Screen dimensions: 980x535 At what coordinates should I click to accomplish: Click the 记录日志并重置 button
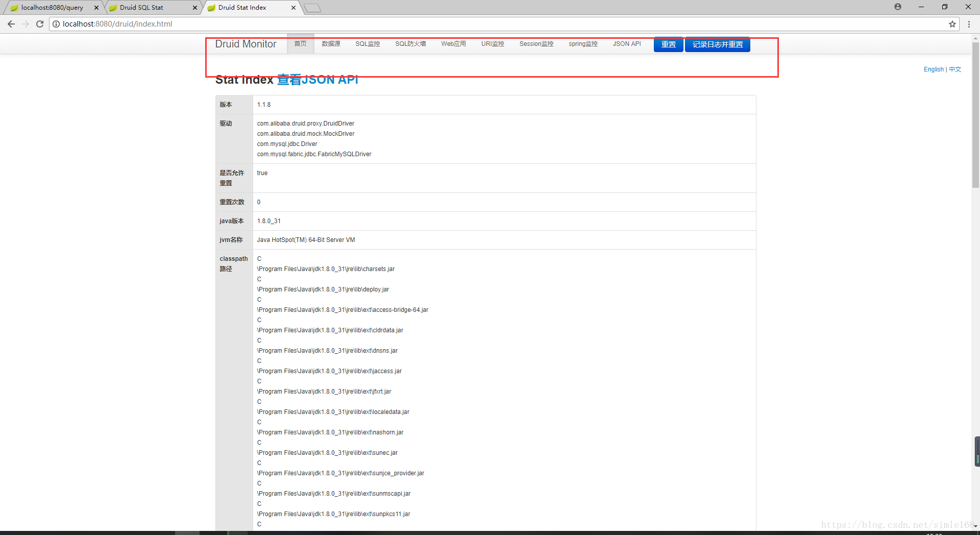click(x=717, y=44)
